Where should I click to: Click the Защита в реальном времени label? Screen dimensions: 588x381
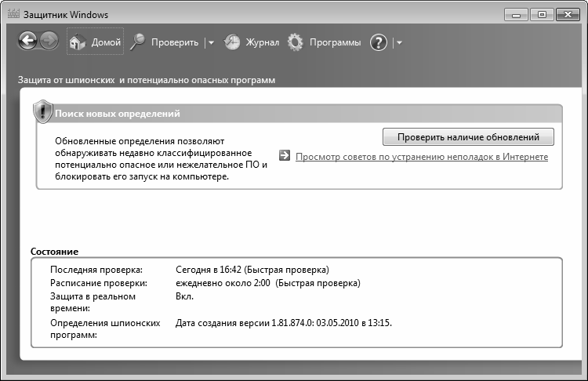(93, 303)
